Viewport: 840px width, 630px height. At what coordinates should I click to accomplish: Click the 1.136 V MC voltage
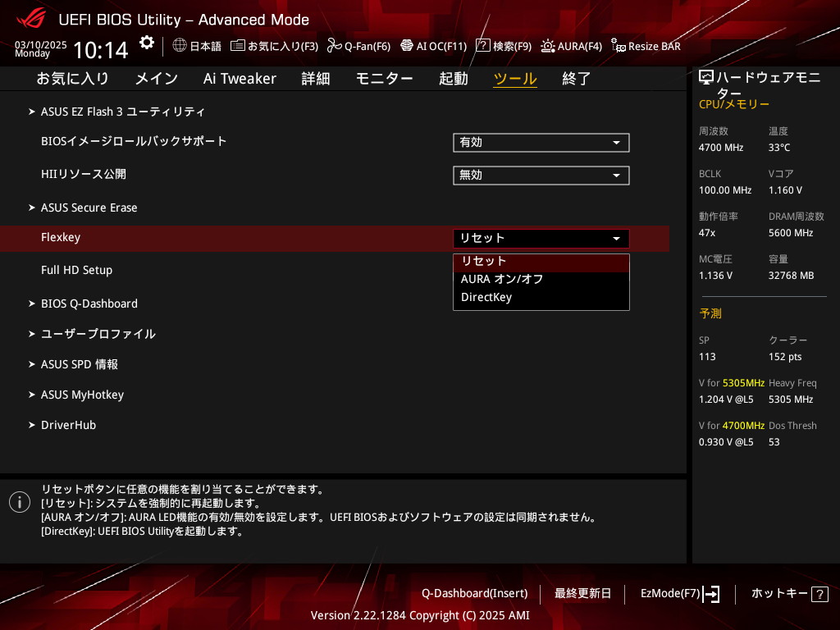(715, 276)
